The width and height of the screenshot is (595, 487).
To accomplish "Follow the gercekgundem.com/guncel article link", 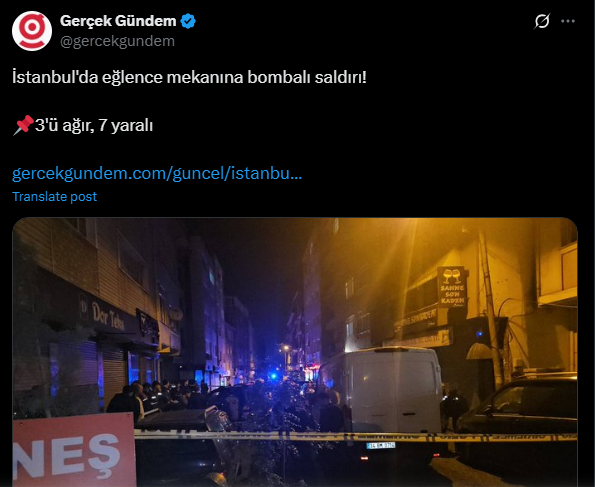I will pyautogui.click(x=157, y=173).
